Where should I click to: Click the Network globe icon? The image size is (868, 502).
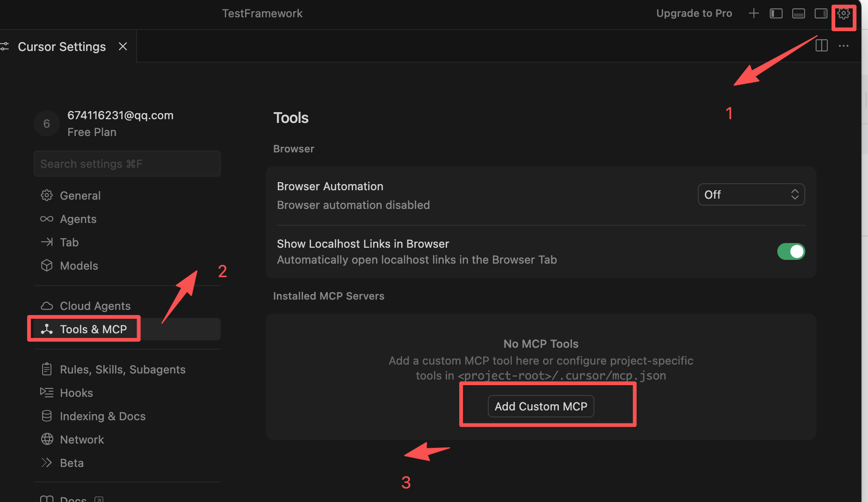(47, 439)
